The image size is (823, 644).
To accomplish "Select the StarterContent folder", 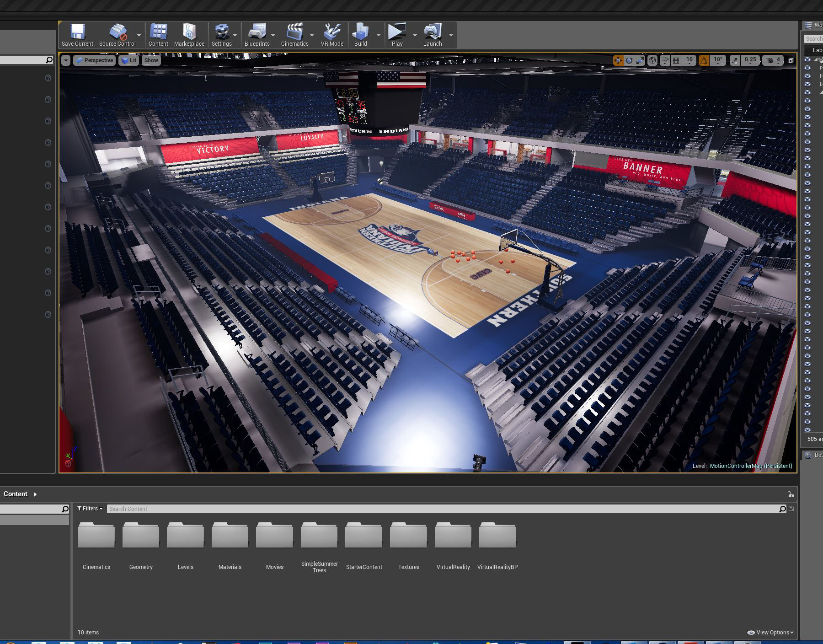I will pyautogui.click(x=364, y=546).
